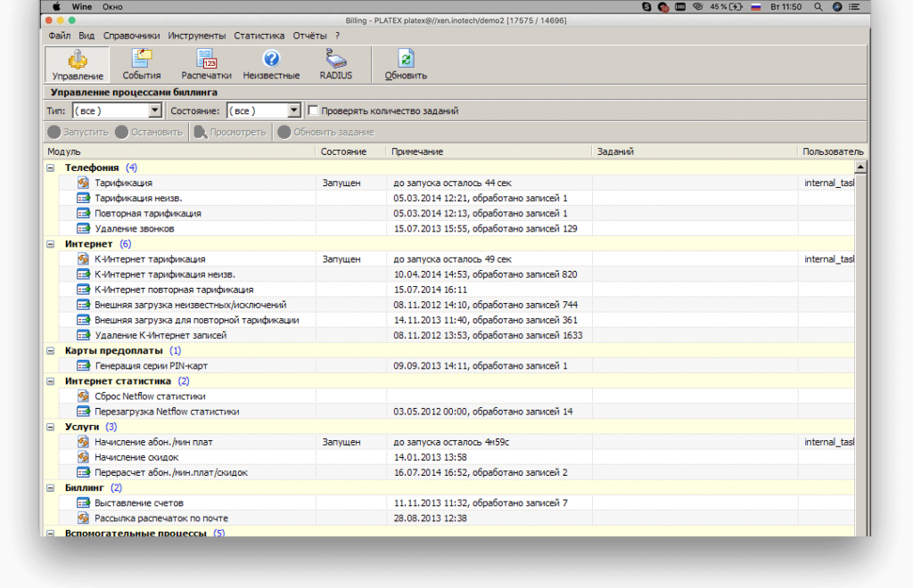Click the icon beside Начисление скидок
Viewport: 913px width, 588px height.
[83, 457]
